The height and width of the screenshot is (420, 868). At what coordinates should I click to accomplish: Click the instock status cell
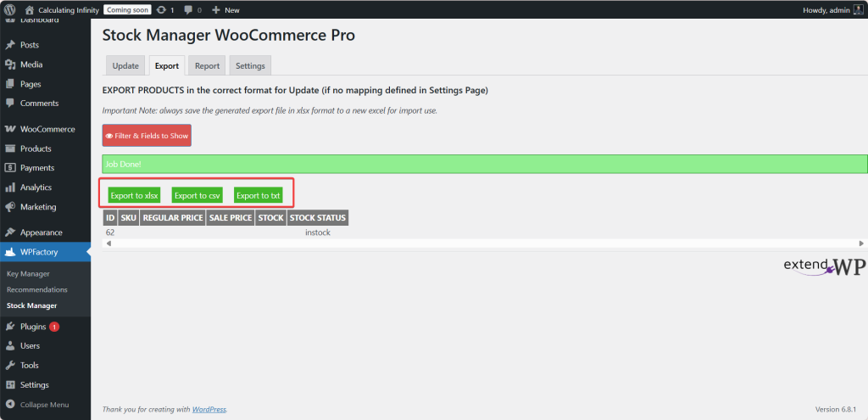pyautogui.click(x=318, y=232)
